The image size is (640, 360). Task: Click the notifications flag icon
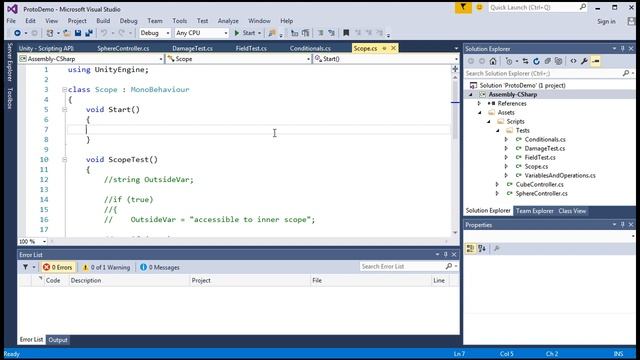point(463,7)
